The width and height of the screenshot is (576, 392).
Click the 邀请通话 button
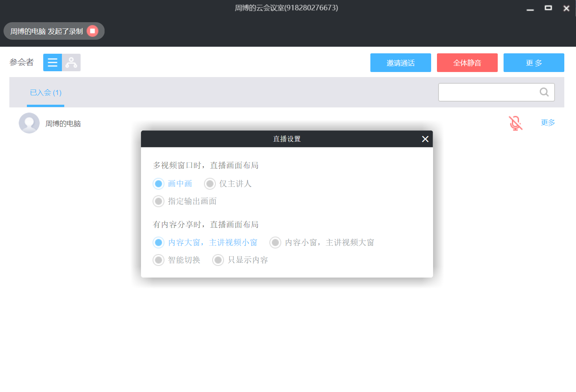(400, 62)
